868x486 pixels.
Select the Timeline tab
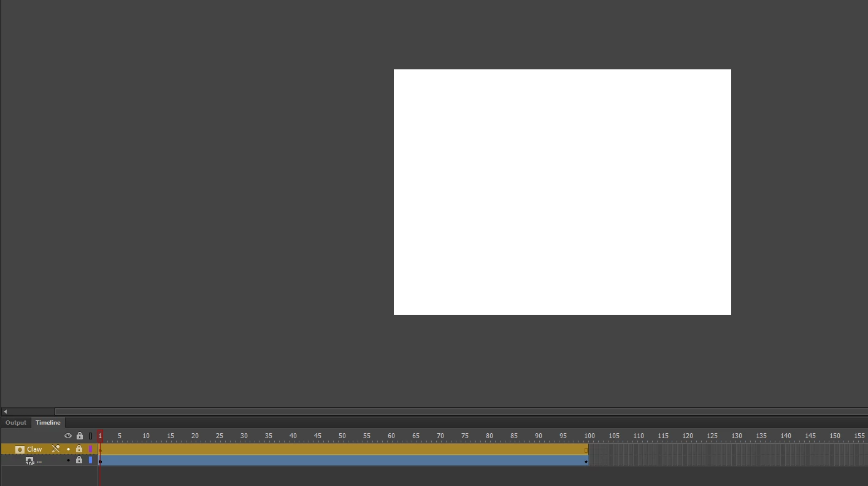pos(48,423)
